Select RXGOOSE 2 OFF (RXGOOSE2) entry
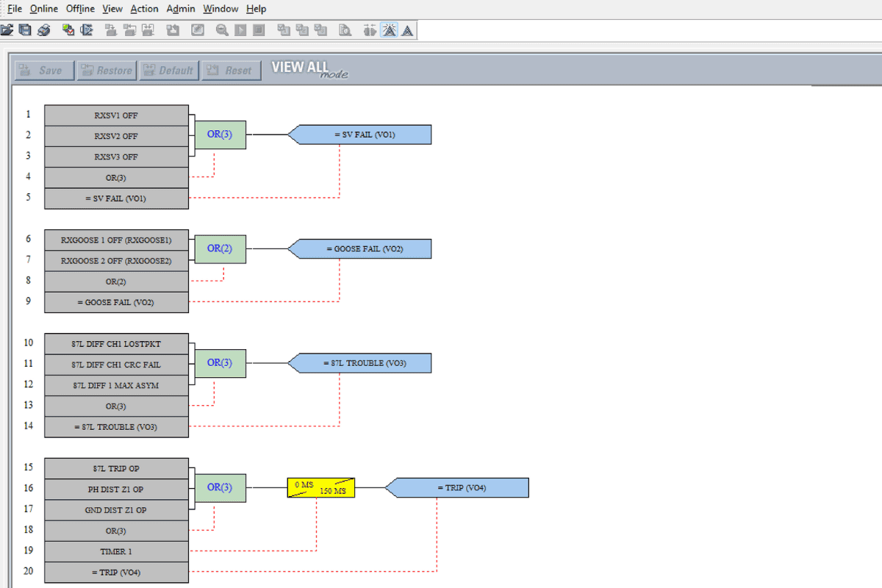The width and height of the screenshot is (882, 588). point(116,260)
